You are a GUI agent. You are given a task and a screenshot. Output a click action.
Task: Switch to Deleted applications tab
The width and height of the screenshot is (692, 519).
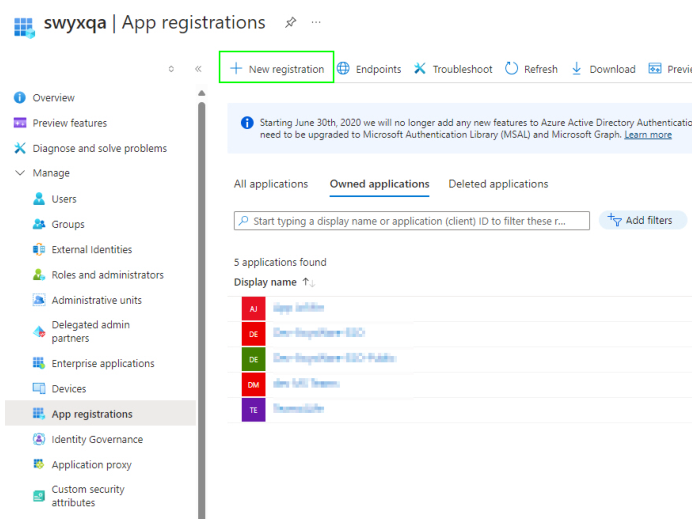(498, 184)
